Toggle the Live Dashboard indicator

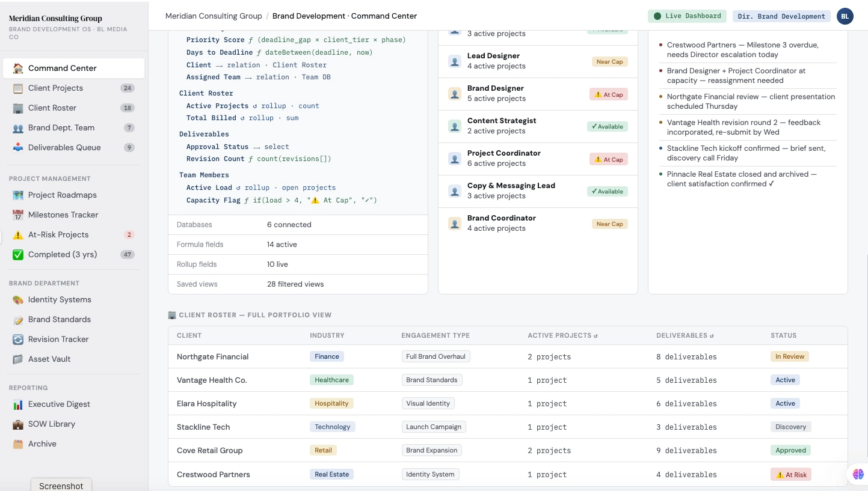(x=687, y=16)
